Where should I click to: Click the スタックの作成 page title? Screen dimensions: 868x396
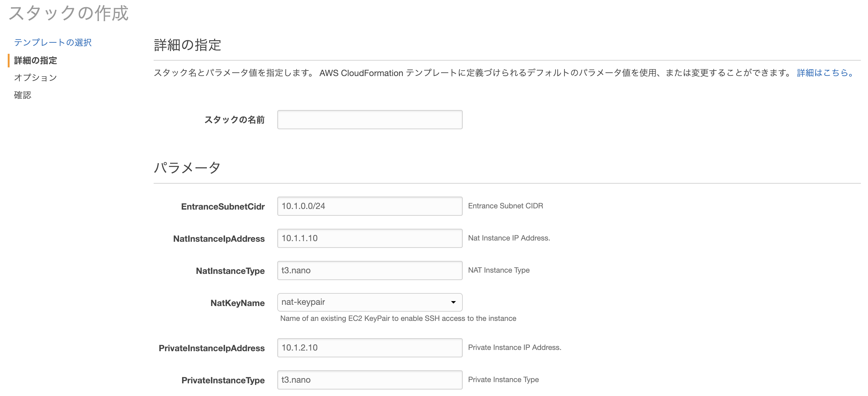click(x=68, y=14)
